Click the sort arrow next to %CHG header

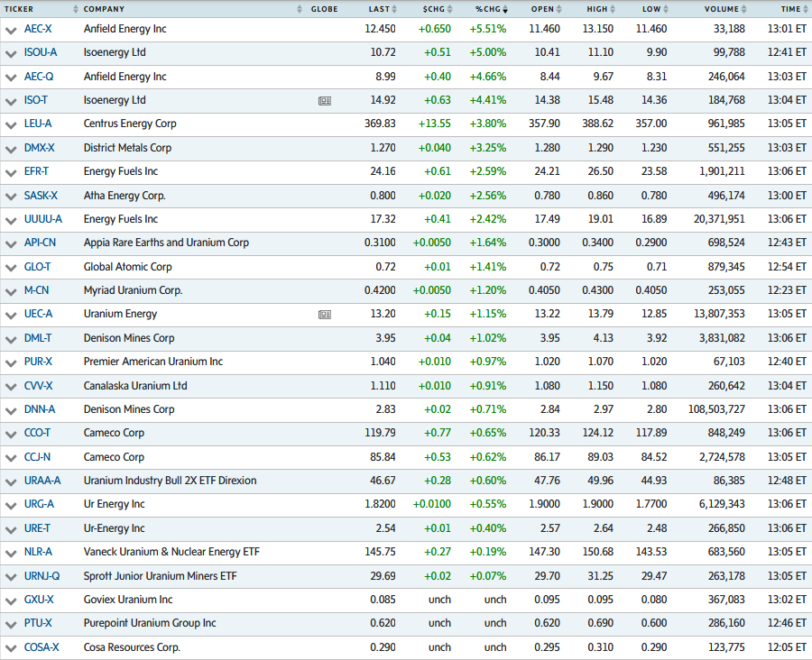505,9
